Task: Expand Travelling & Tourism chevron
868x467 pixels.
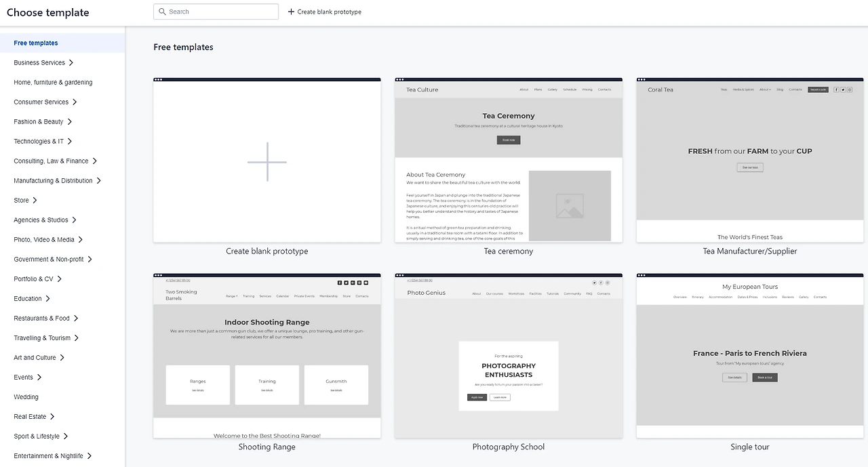Action: coord(77,338)
